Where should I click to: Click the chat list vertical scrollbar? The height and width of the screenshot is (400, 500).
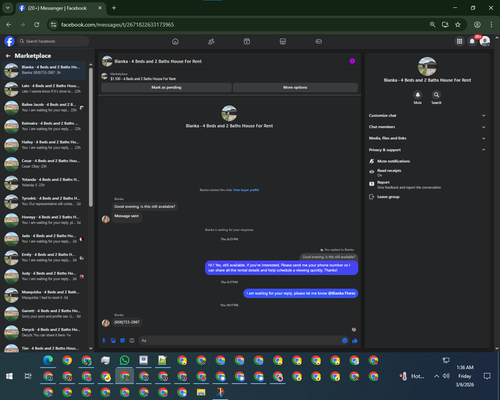click(91, 137)
